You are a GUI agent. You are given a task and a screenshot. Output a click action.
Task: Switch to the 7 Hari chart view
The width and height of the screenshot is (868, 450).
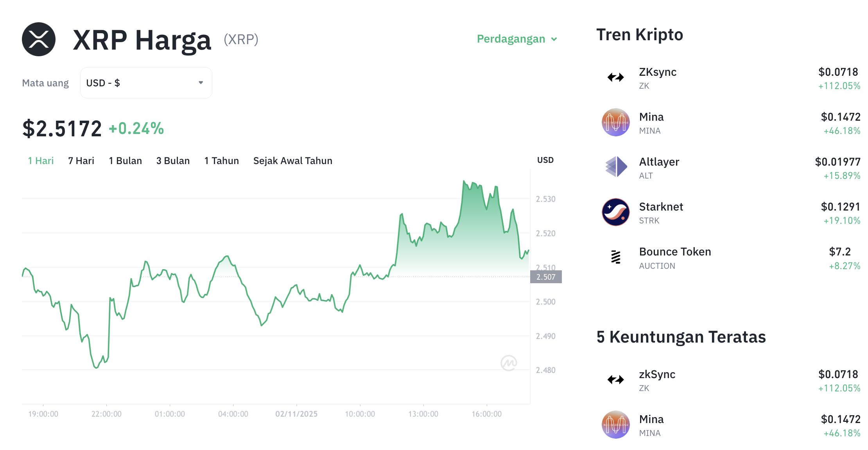click(81, 160)
